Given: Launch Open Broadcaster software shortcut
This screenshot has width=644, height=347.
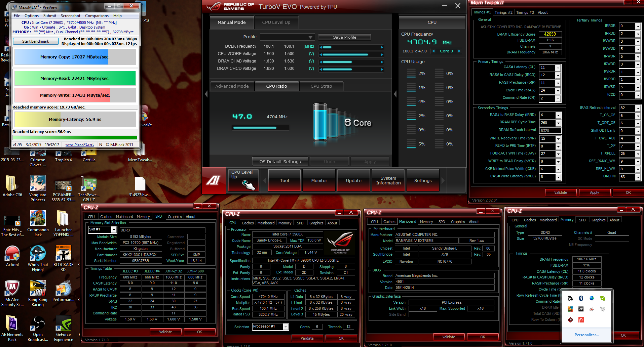Looking at the screenshot, I should (x=38, y=328).
